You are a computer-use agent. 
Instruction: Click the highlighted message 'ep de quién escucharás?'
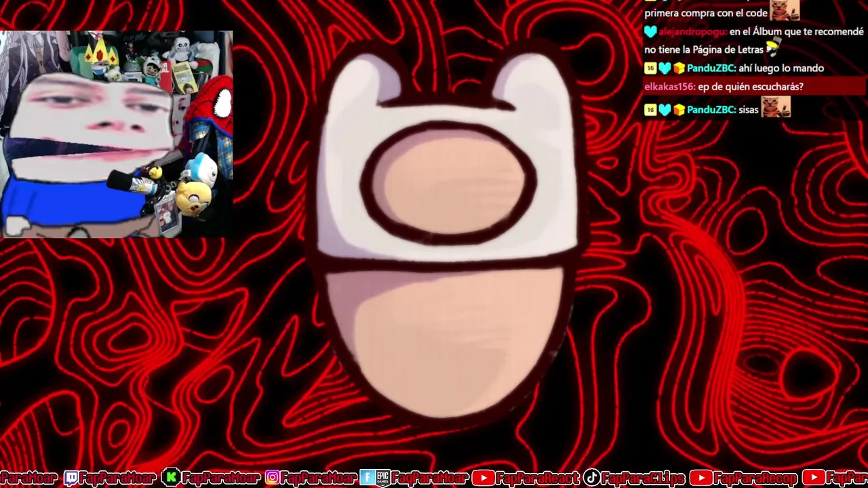point(751,87)
